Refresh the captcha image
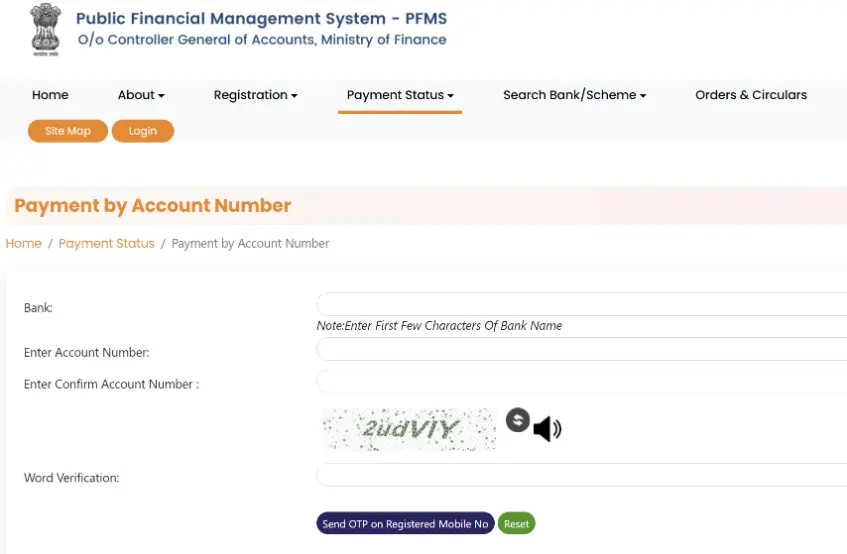Viewport: 847px width, 554px height. click(x=517, y=420)
